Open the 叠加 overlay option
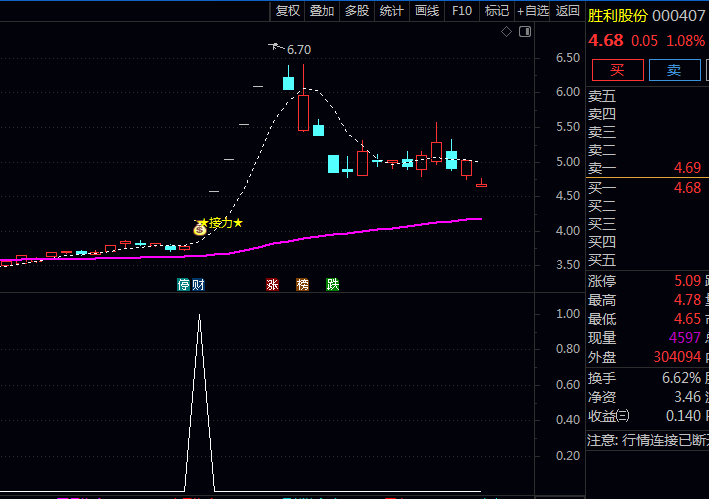Viewport: 709px width, 499px height. click(322, 11)
